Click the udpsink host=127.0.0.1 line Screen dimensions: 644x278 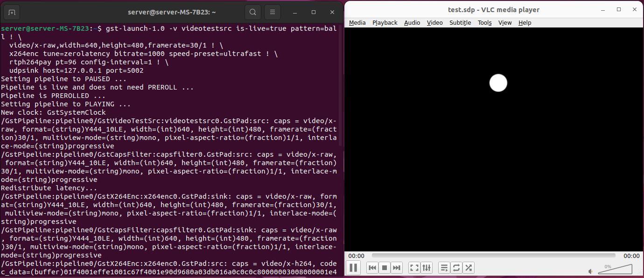[77, 70]
